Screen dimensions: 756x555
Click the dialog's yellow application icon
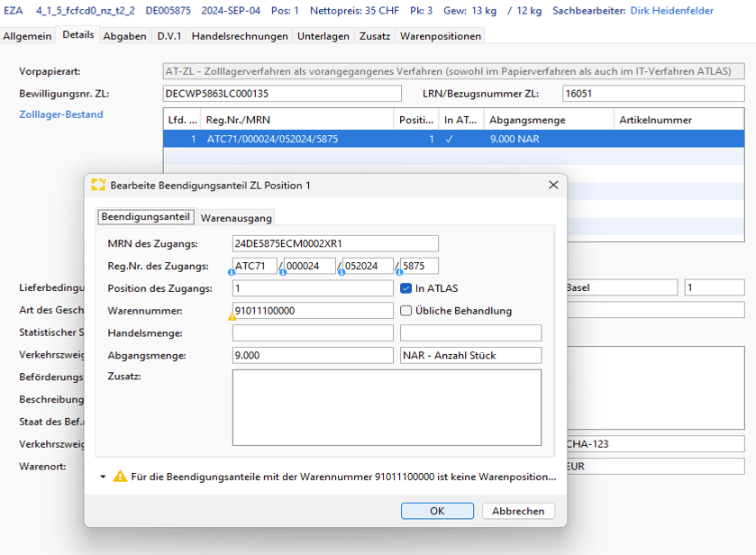[99, 185]
